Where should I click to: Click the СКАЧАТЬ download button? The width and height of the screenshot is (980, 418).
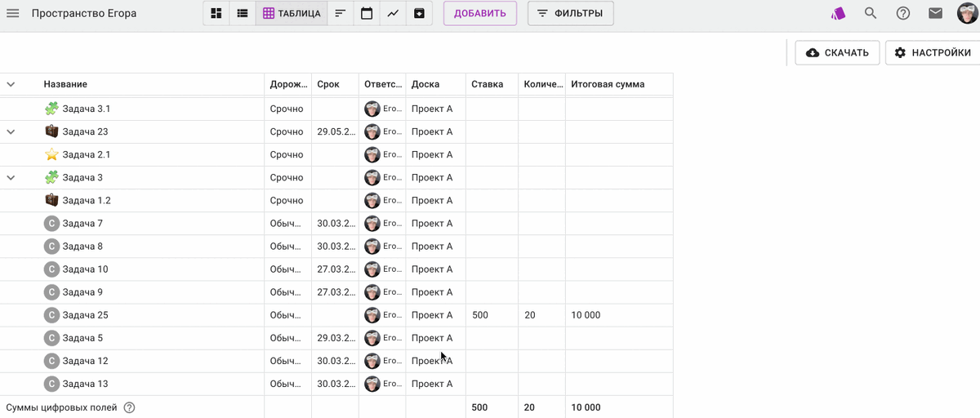click(x=837, y=52)
